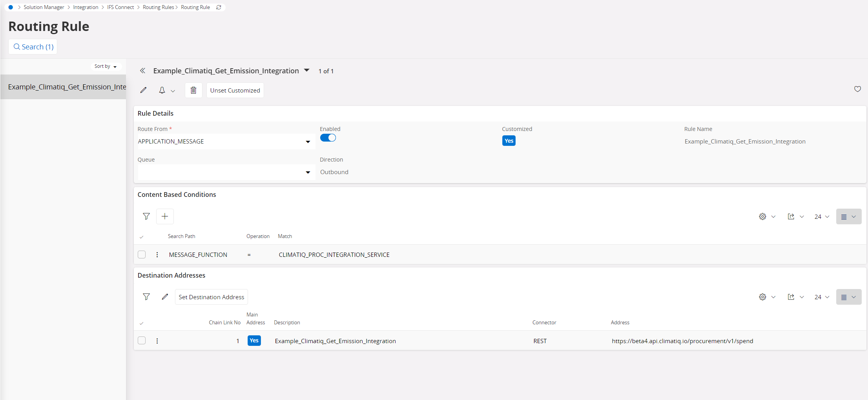Click the REST connector cell
Screen dimensions: 868x400
pos(540,341)
